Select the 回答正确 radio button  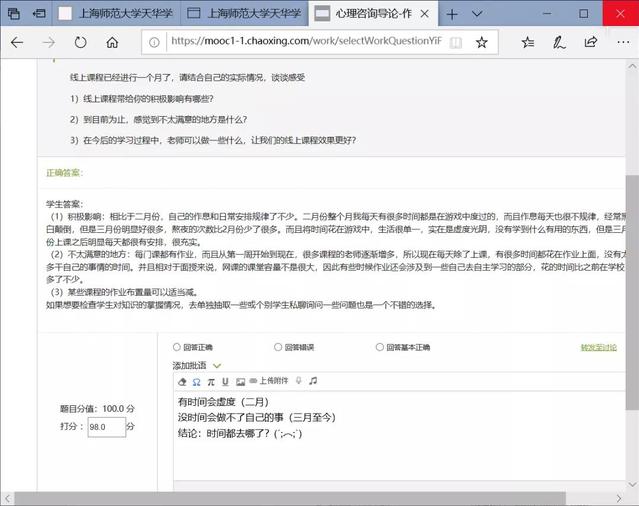[x=177, y=347]
